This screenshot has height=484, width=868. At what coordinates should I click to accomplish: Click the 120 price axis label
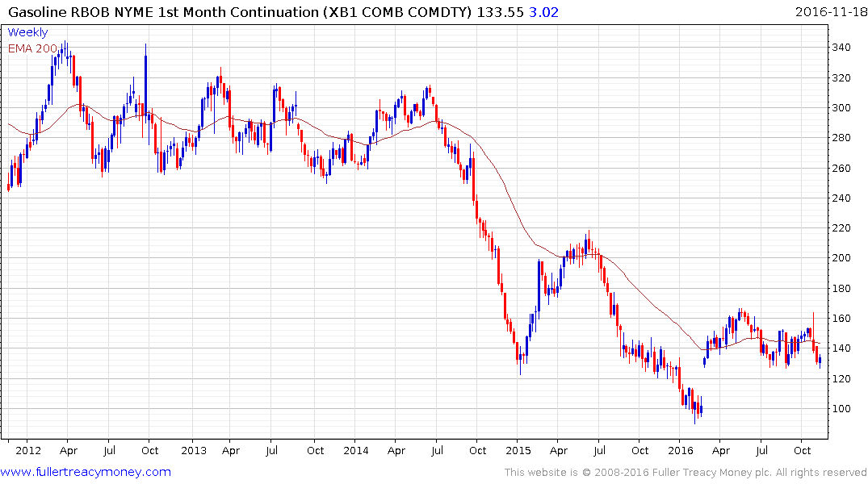pyautogui.click(x=841, y=379)
